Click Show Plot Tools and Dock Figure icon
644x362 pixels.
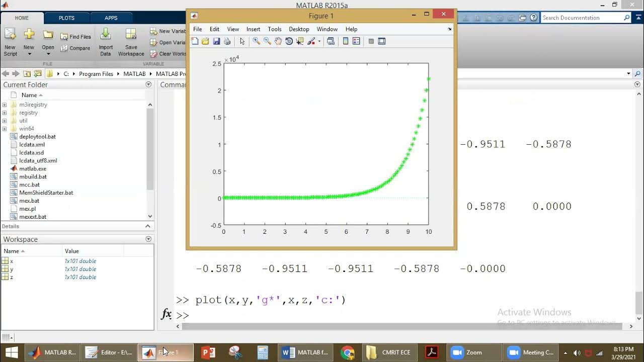tap(382, 41)
